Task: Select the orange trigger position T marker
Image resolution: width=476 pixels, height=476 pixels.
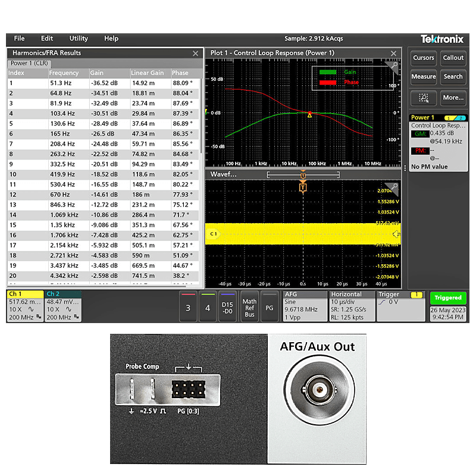Action: pos(303,187)
